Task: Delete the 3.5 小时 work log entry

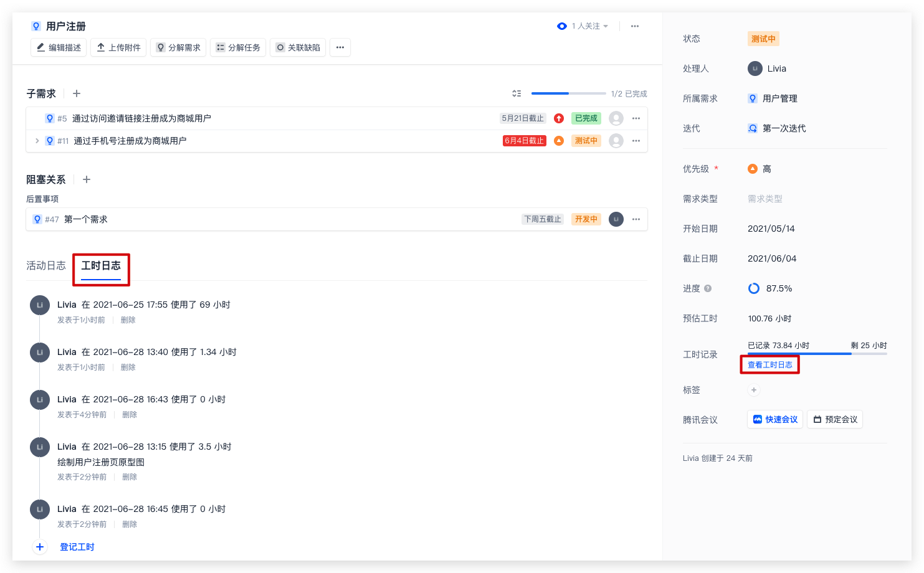Action: [x=130, y=477]
